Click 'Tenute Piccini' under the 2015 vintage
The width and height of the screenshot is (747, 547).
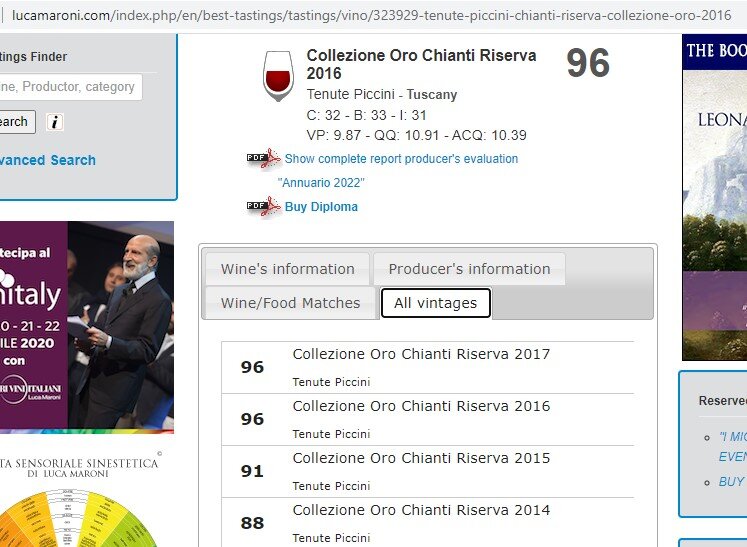pyautogui.click(x=331, y=486)
